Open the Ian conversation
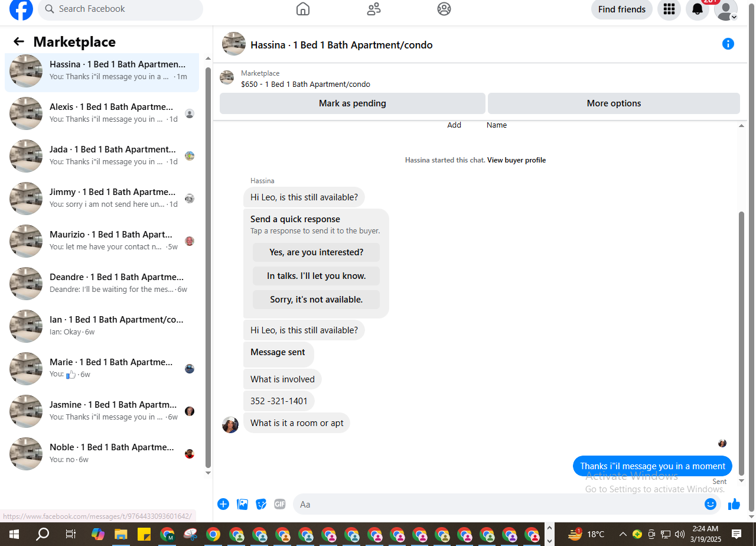This screenshot has width=756, height=546. pyautogui.click(x=102, y=326)
